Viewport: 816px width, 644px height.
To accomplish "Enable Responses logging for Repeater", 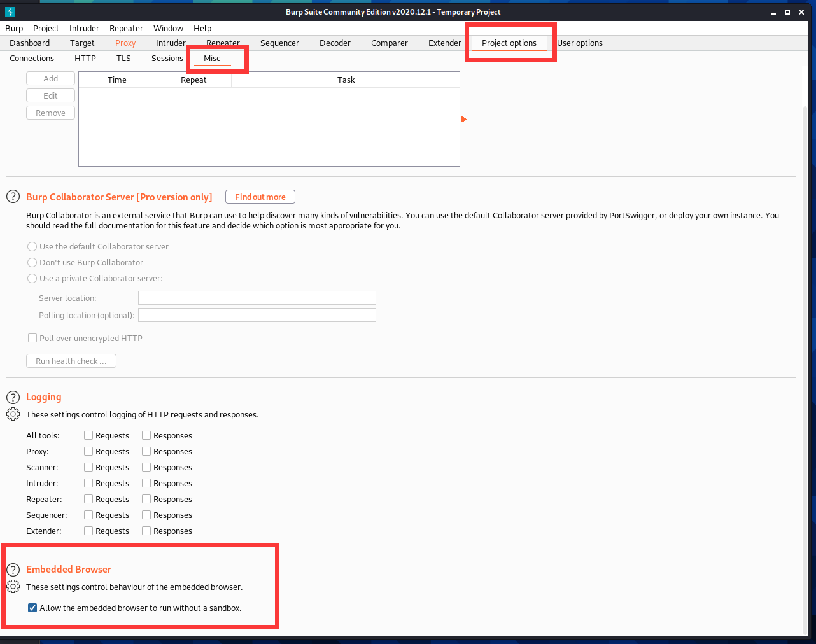I will [x=146, y=499].
